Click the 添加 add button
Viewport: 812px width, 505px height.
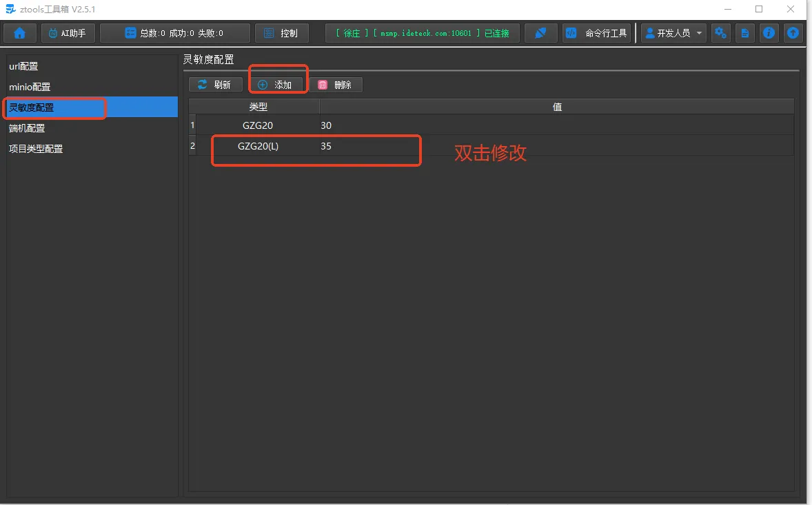coord(276,85)
